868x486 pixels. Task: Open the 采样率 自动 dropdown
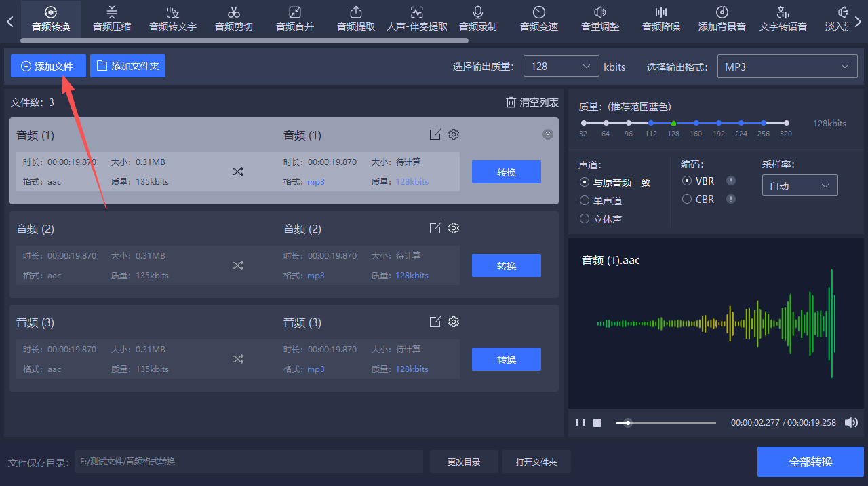(800, 186)
